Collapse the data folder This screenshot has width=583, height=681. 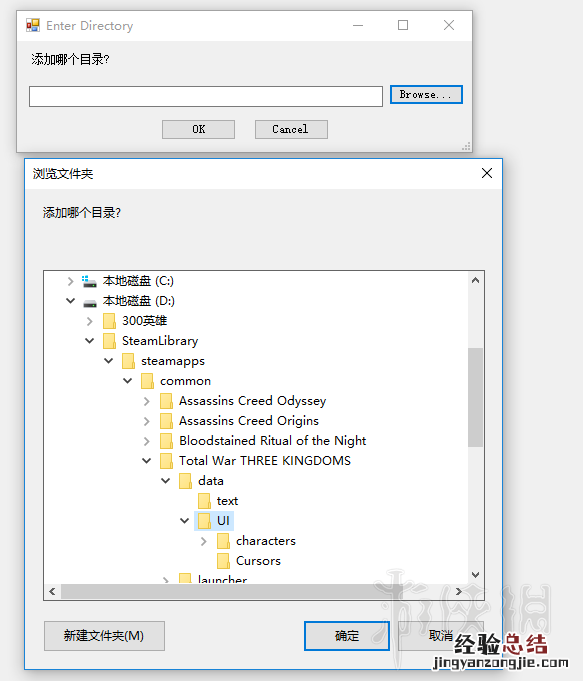tap(166, 481)
